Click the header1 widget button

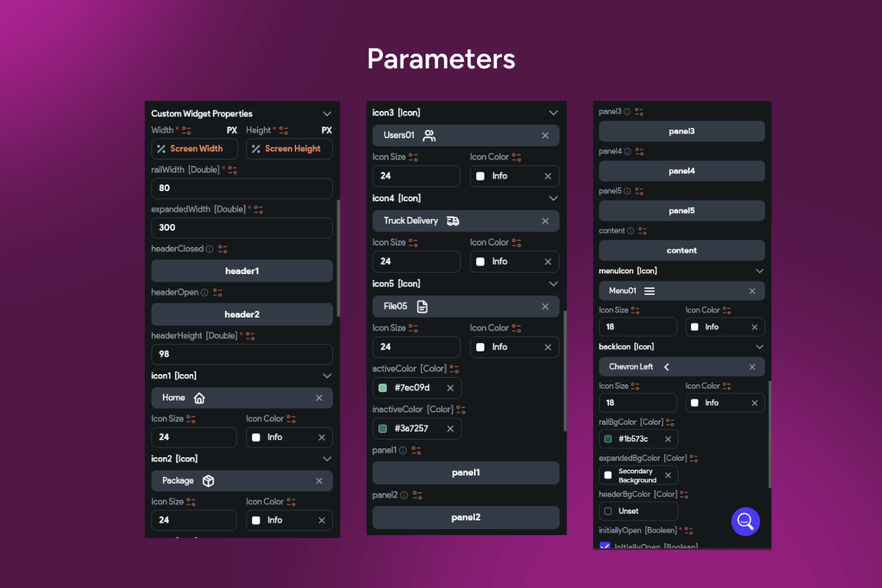242,271
